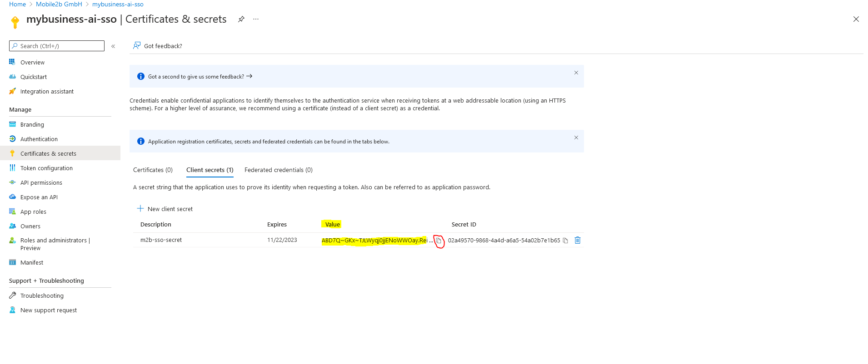Click the Got feedback icon
Screen dimensions: 868x364
[136, 46]
